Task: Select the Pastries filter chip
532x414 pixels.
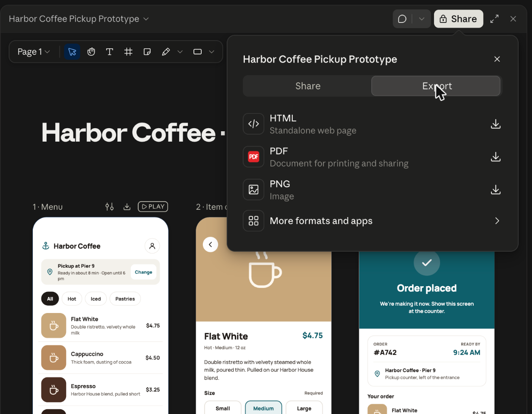Action: pyautogui.click(x=125, y=299)
